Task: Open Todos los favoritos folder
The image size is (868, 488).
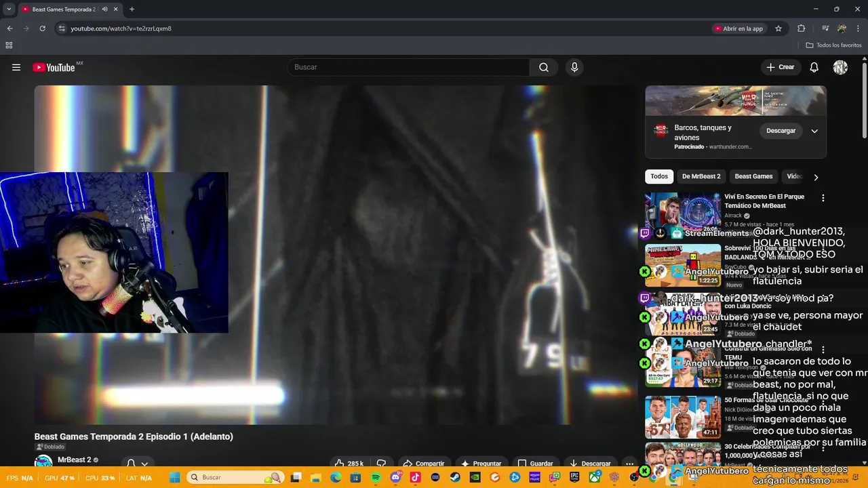Action: (x=833, y=45)
